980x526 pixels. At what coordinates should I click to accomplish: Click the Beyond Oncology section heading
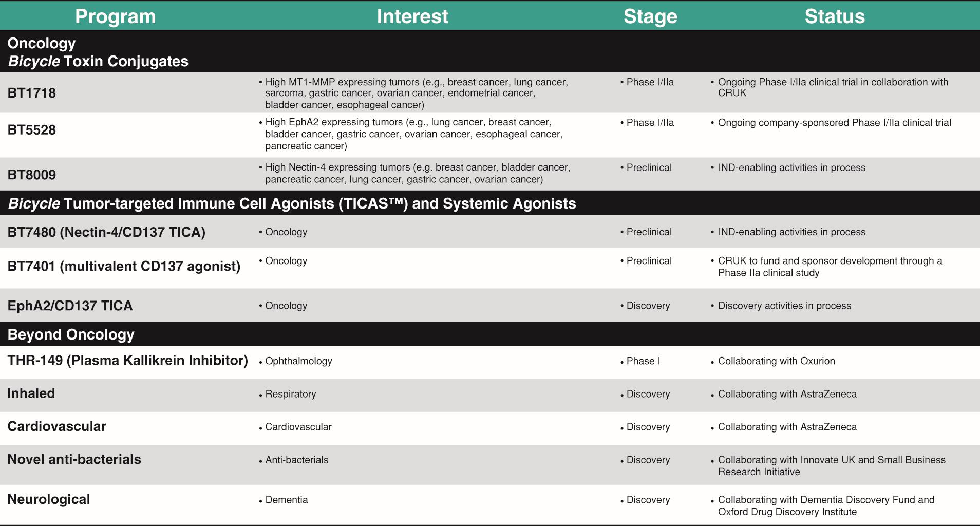coord(71,334)
